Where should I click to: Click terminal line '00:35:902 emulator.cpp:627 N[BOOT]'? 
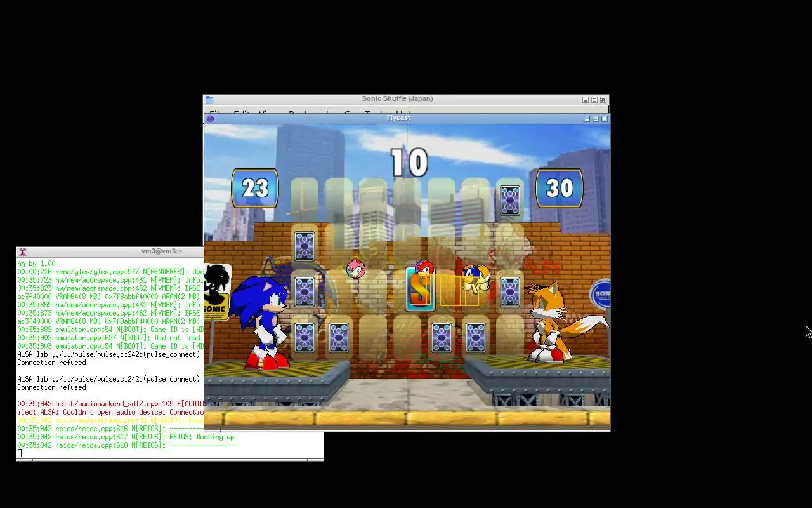(110, 338)
